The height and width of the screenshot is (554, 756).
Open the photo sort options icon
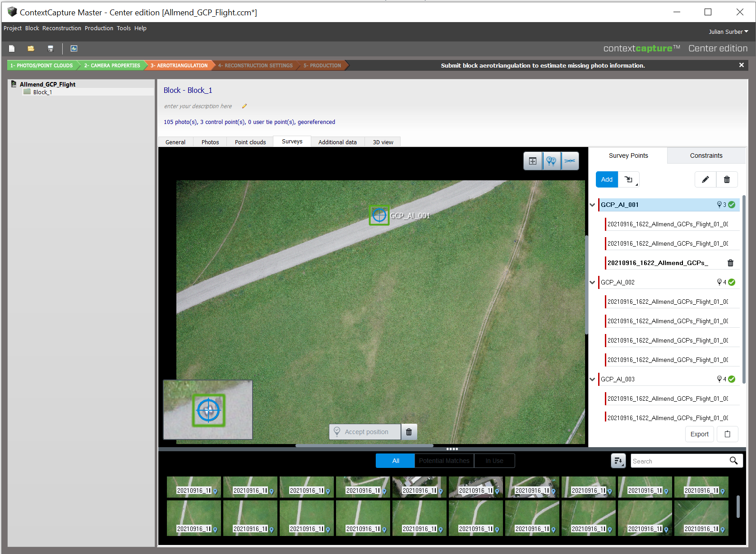pyautogui.click(x=618, y=461)
